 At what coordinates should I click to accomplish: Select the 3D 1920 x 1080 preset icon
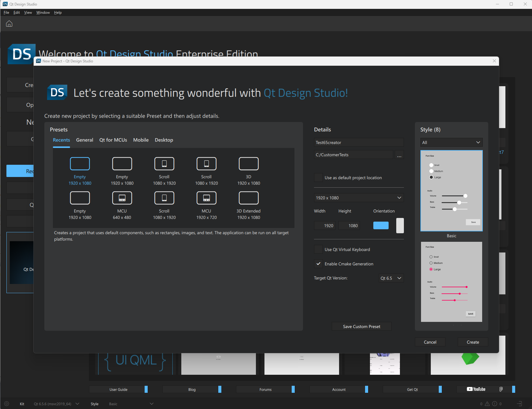click(249, 164)
